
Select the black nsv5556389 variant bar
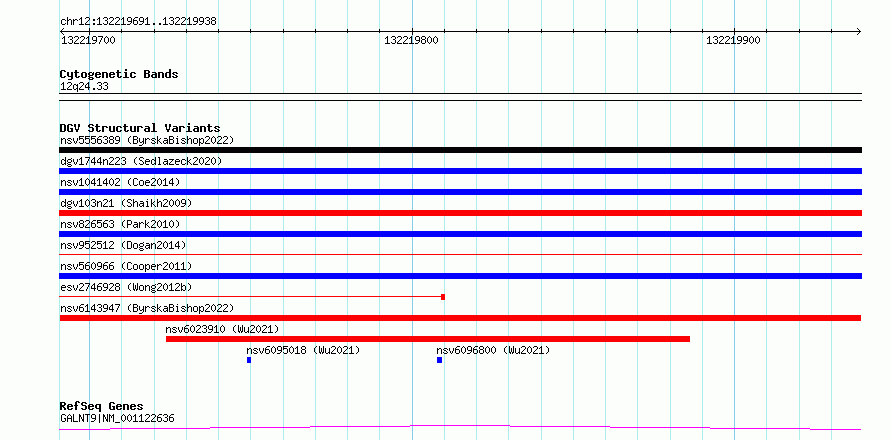point(460,150)
